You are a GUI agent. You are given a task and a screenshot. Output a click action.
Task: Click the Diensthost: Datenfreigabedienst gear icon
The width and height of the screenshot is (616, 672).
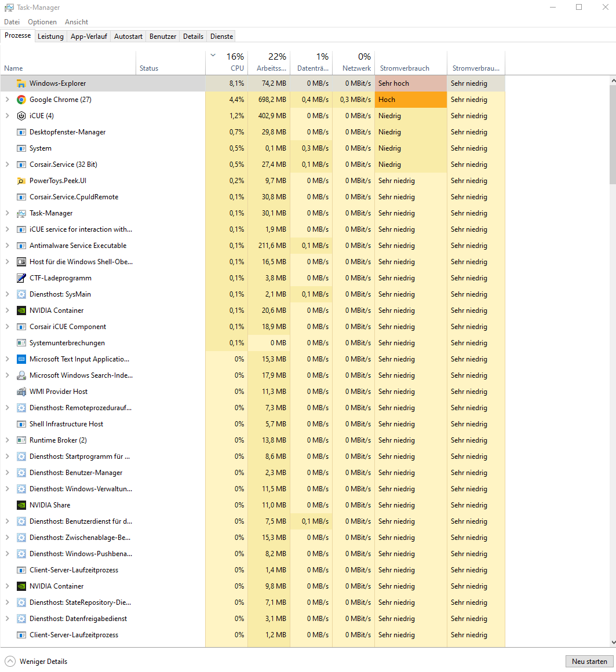click(21, 619)
